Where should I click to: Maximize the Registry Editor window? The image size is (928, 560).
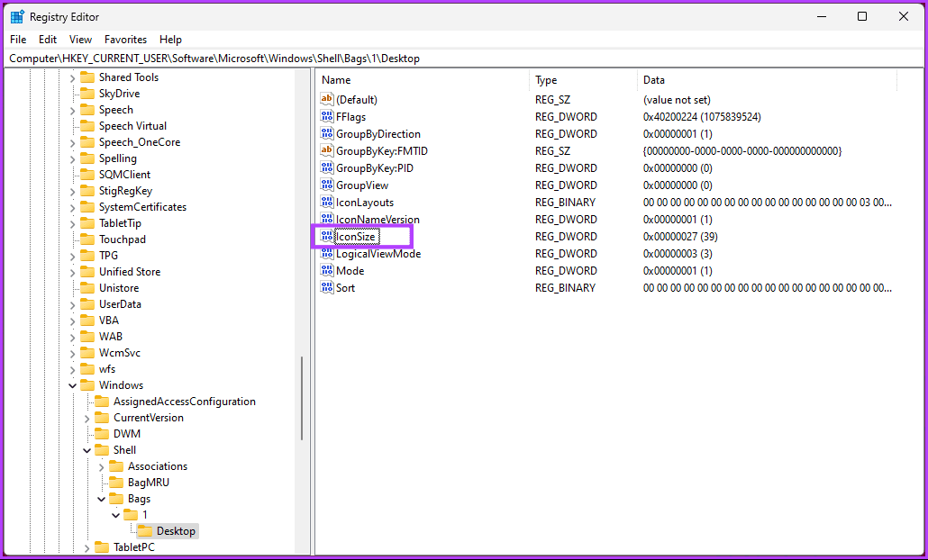coord(862,16)
